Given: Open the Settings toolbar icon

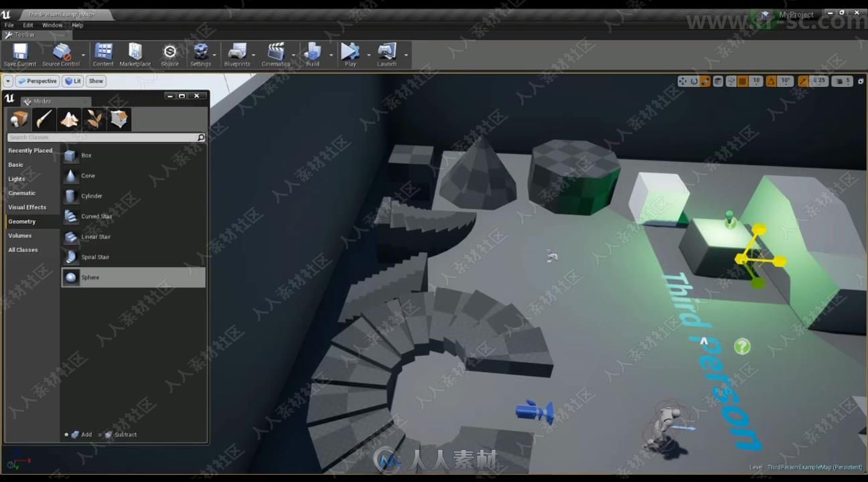Looking at the screenshot, I should tap(200, 52).
